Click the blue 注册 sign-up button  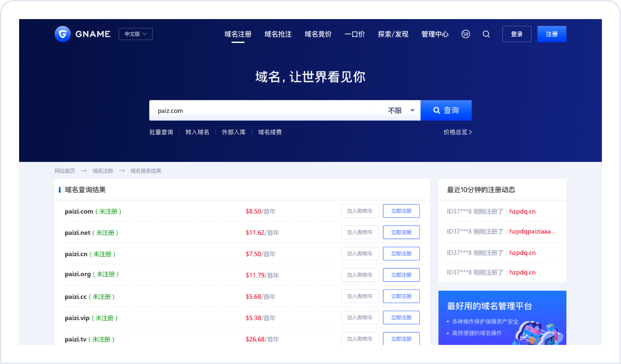[x=551, y=34]
